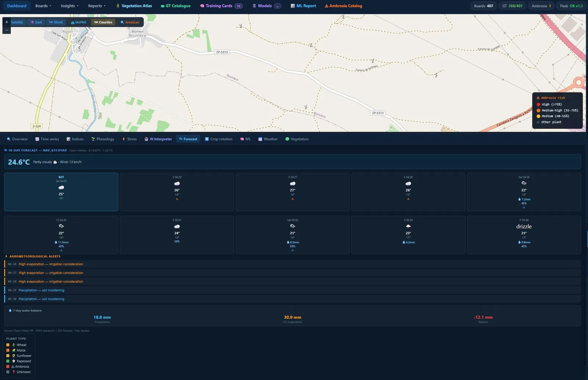This screenshot has width=588, height=380.
Task: Zoom out the map with minus button
Action: tap(7, 30)
